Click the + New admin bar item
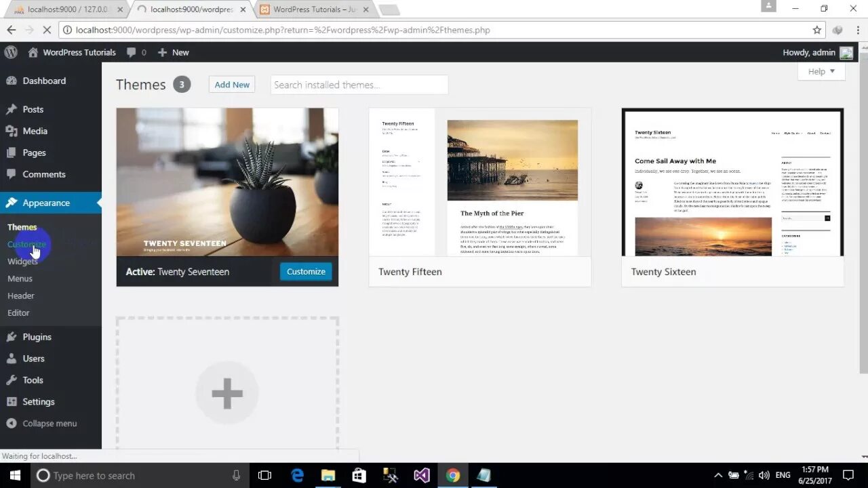 coord(174,52)
